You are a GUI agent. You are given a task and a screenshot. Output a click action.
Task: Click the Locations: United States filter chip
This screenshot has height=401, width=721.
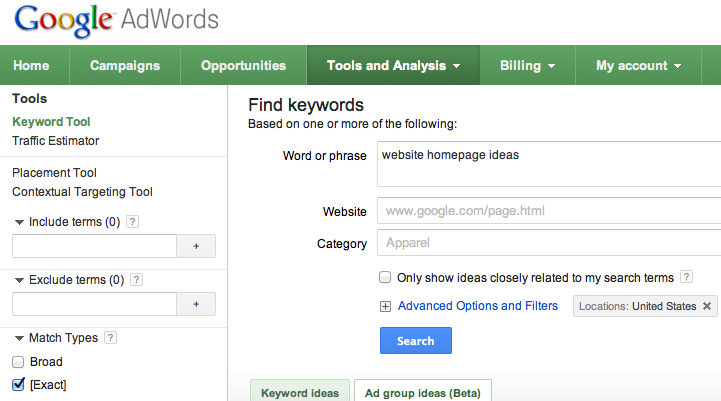pyautogui.click(x=645, y=306)
